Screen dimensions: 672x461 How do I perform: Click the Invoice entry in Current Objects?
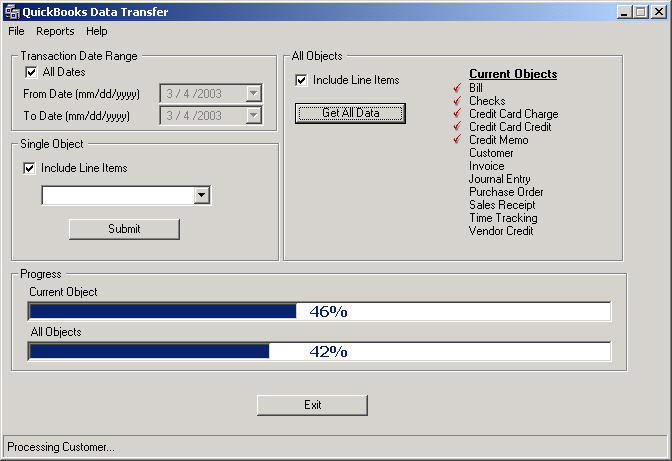click(486, 166)
